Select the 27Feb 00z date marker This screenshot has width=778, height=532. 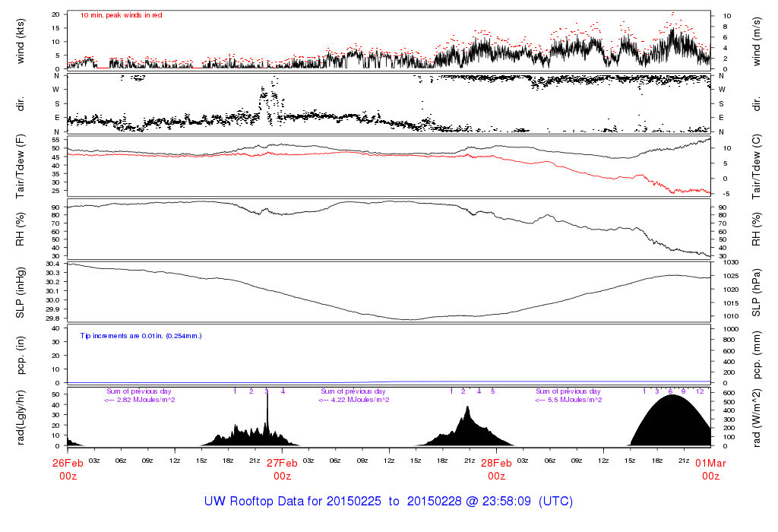tap(282, 469)
